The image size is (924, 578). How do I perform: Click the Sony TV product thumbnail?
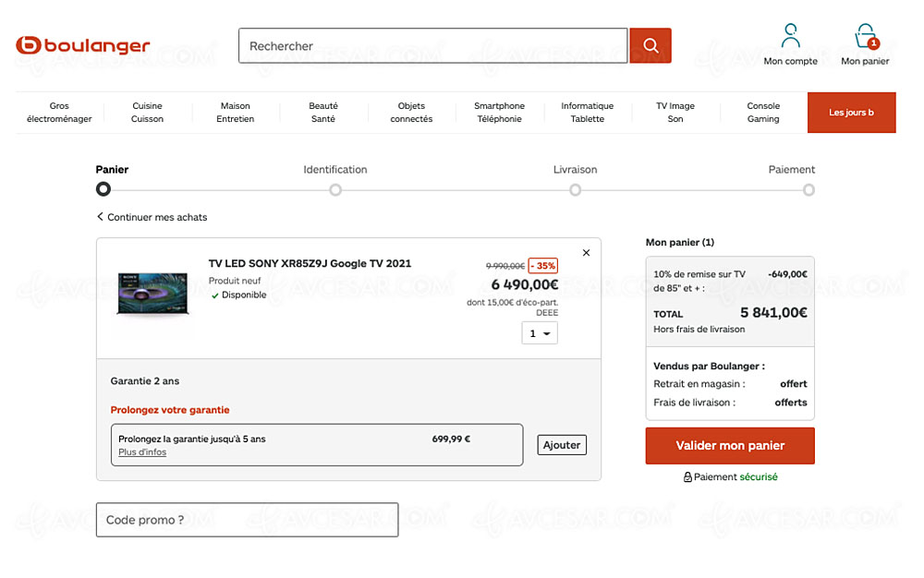pyautogui.click(x=152, y=293)
